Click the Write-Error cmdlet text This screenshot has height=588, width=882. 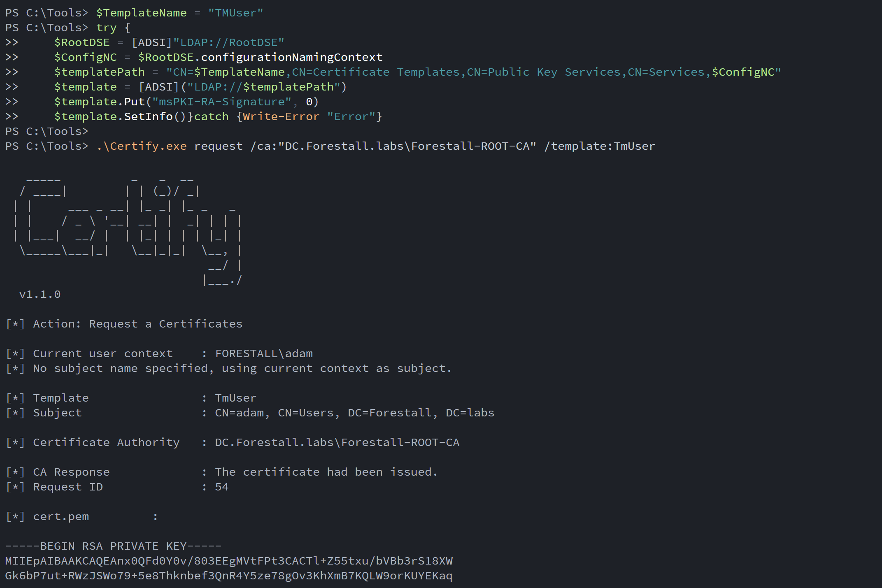pos(281,116)
